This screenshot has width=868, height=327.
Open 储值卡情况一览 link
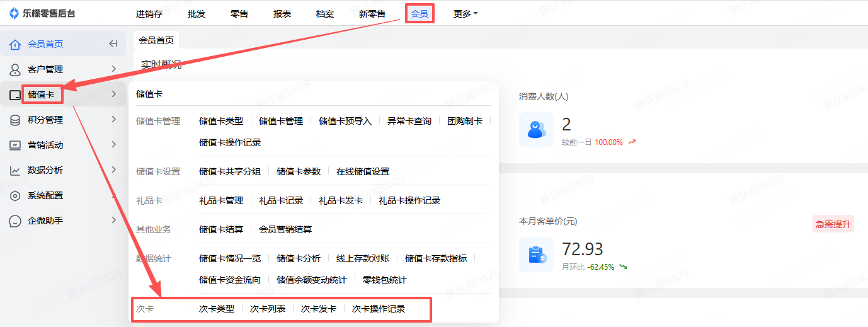230,258
